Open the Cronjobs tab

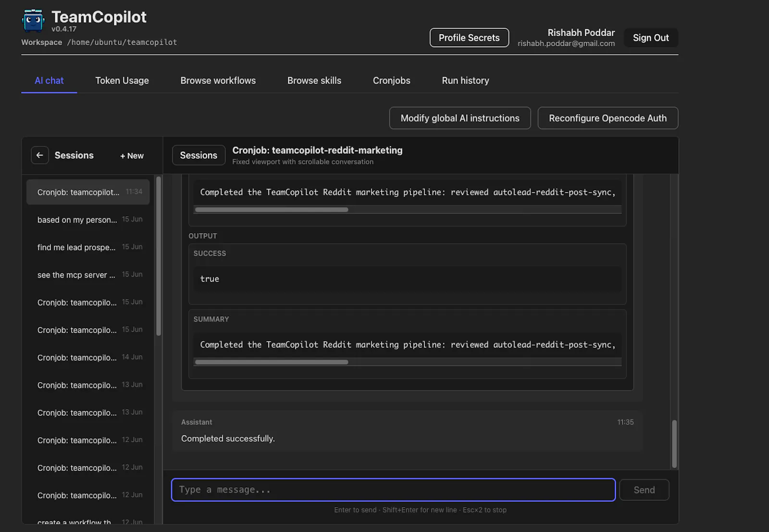(x=392, y=81)
